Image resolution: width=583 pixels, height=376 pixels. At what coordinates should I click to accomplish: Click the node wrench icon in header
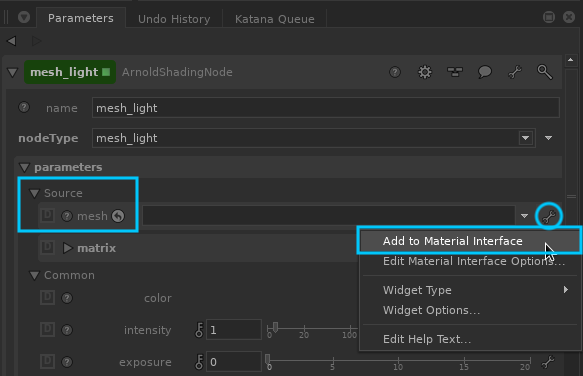[x=515, y=72]
